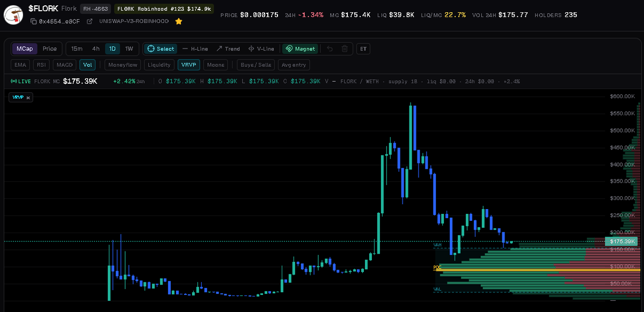Delete drawings with the trash icon
Viewport: 644px width, 312px height.
coord(345,49)
